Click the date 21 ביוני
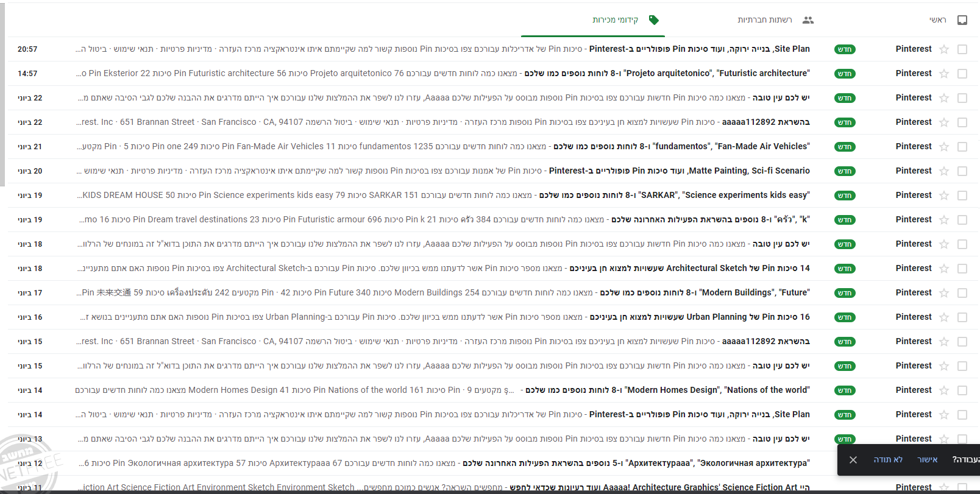Screen dimensions: 980x494 tap(30, 147)
